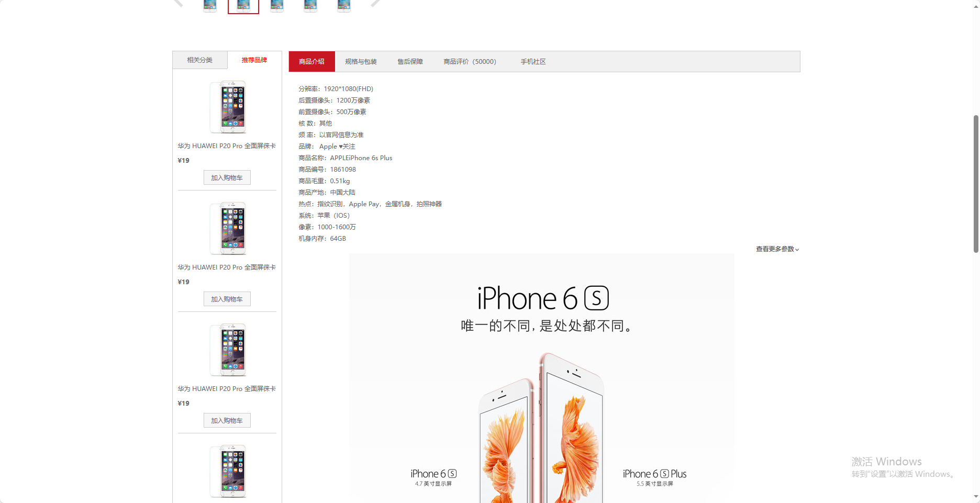Click the text 前置摄像头: 500万像素

click(x=332, y=112)
